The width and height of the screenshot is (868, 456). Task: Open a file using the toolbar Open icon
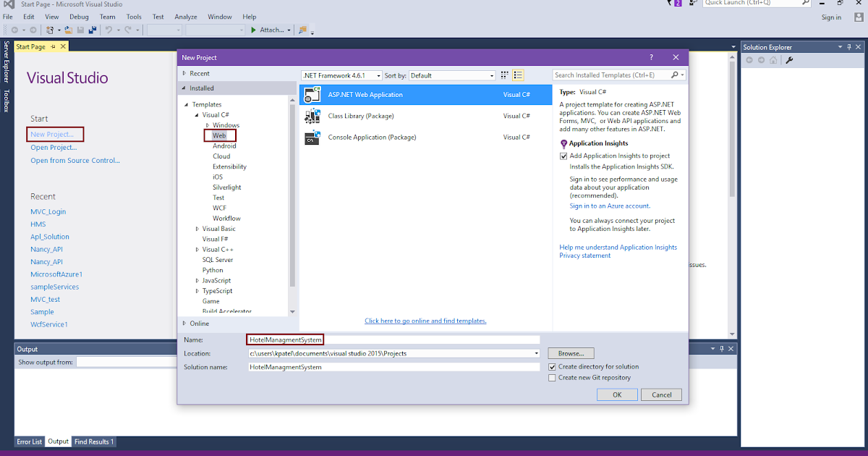(x=67, y=30)
